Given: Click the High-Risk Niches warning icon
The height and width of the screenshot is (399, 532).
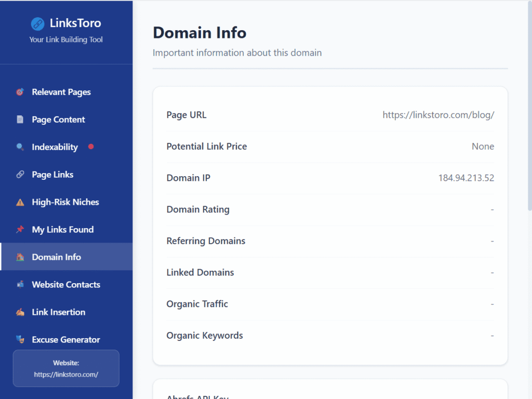Looking at the screenshot, I should click(x=20, y=202).
